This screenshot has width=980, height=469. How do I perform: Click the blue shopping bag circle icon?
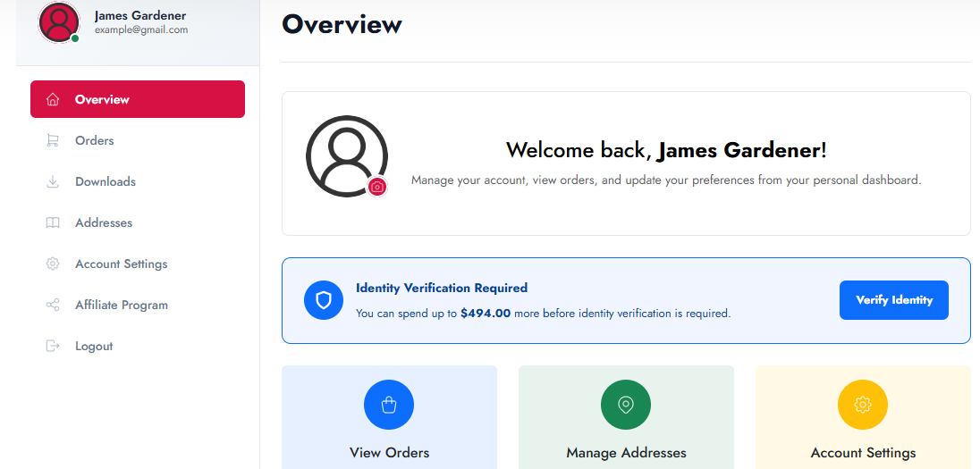point(389,405)
